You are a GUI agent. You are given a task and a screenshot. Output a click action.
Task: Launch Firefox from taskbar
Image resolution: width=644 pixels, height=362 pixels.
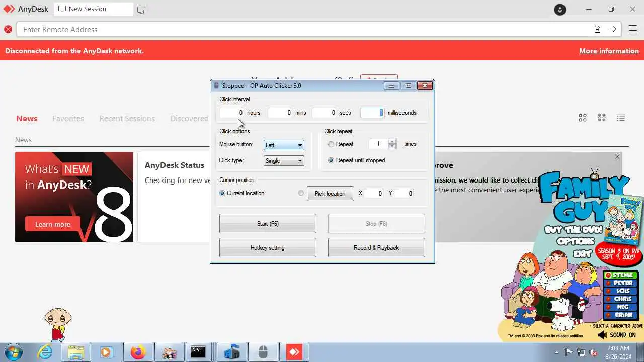138,352
